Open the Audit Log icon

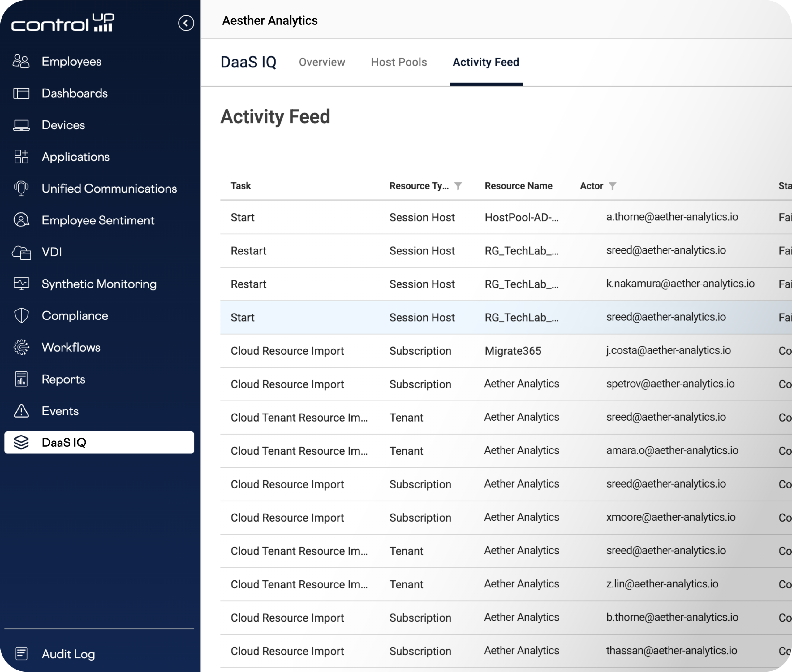coord(21,653)
